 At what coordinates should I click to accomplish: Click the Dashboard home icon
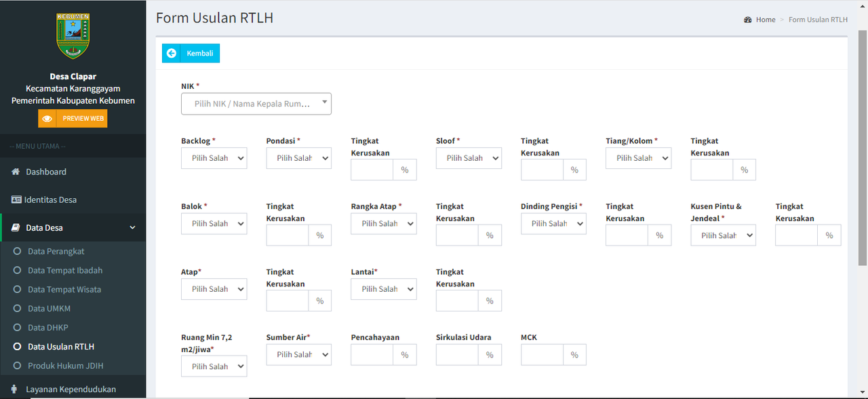(16, 172)
